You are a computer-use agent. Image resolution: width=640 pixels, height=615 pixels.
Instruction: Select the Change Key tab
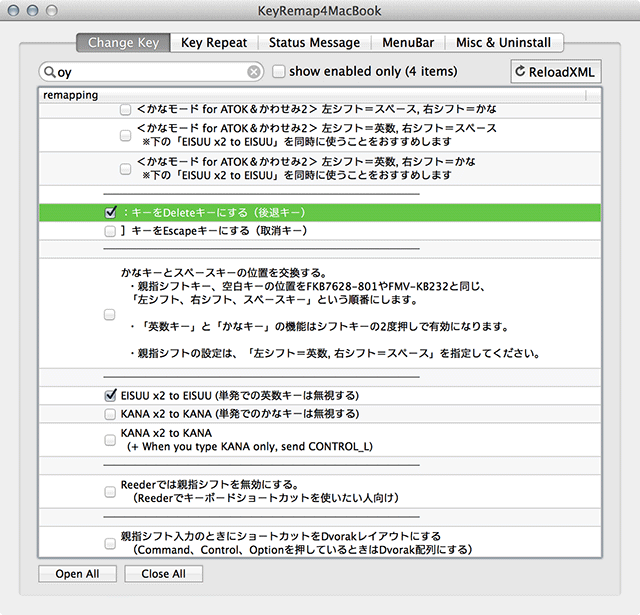point(122,43)
